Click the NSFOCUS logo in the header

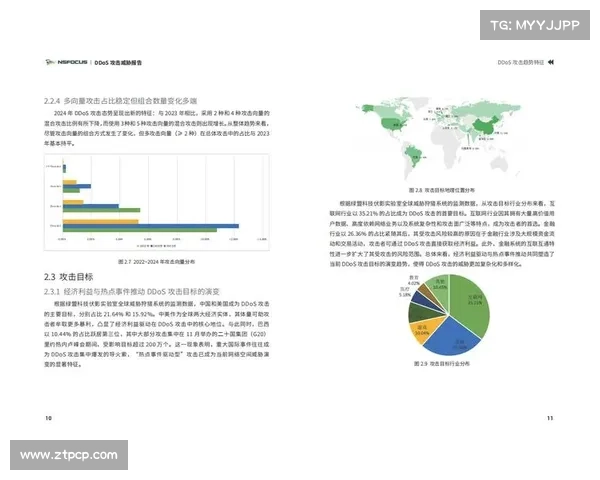click(x=66, y=62)
